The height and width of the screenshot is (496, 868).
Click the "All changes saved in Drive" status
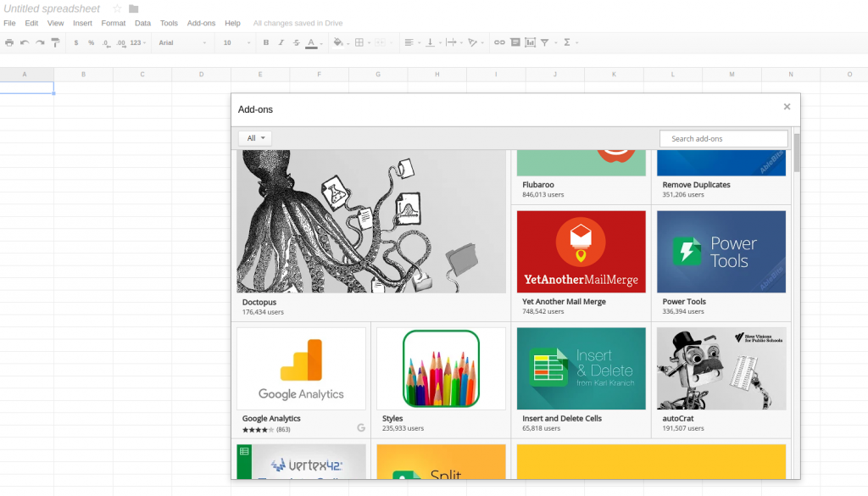click(x=298, y=23)
